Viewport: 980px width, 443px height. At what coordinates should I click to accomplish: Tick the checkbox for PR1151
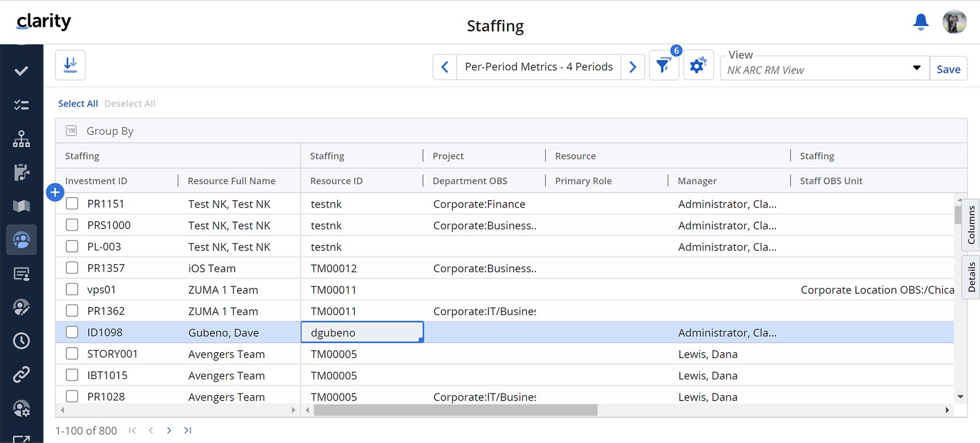click(x=72, y=204)
